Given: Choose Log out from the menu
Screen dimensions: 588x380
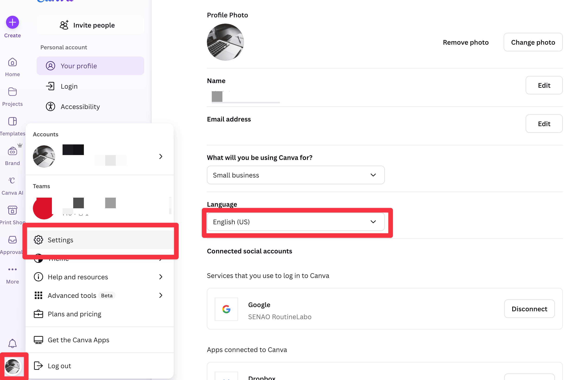Looking at the screenshot, I should pyautogui.click(x=59, y=366).
